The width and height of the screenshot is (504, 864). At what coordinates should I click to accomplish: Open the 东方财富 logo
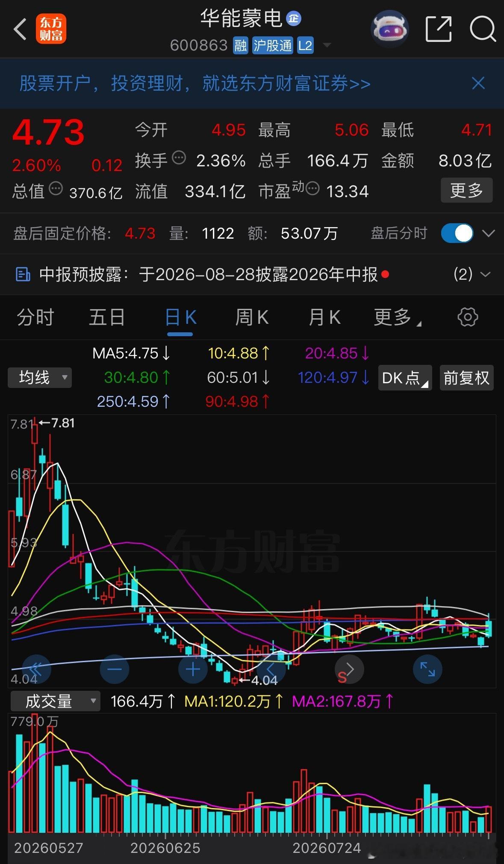(51, 29)
